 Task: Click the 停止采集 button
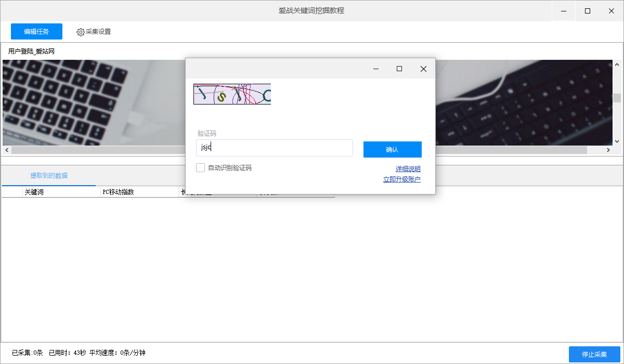pos(594,354)
